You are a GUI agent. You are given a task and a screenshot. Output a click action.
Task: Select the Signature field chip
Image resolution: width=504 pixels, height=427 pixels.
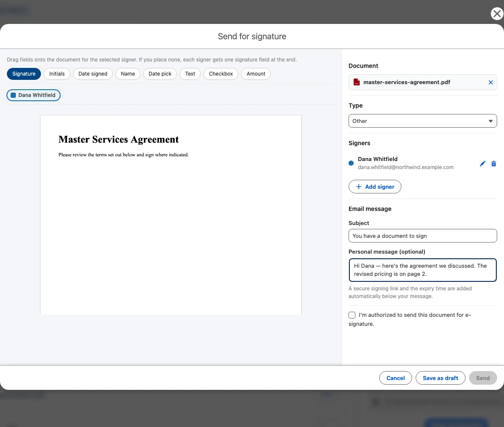(24, 73)
